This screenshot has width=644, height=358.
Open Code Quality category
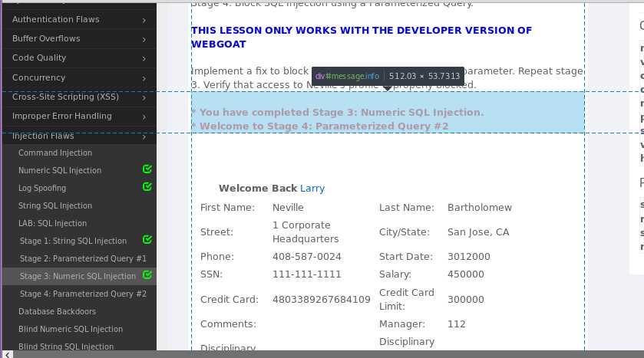pyautogui.click(x=79, y=57)
